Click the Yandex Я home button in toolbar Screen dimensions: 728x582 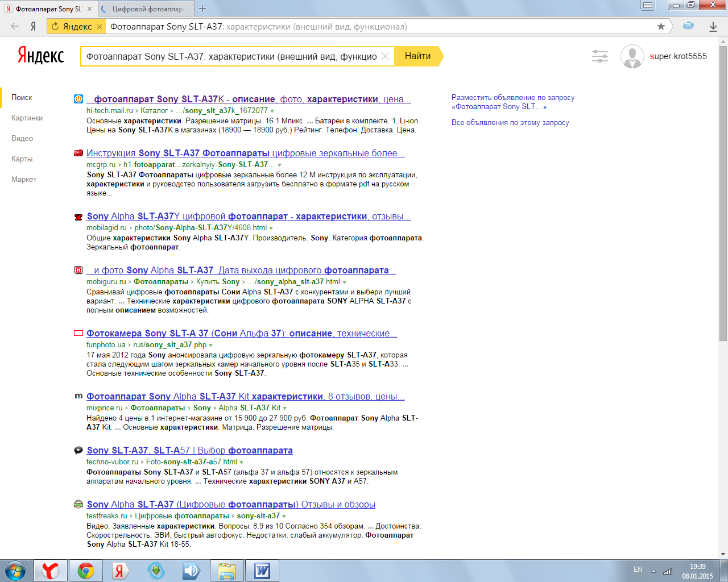pyautogui.click(x=34, y=26)
